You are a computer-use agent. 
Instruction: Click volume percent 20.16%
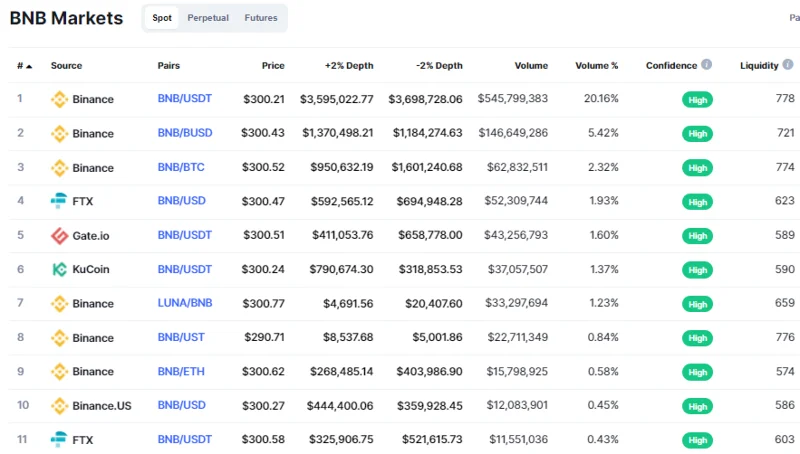(601, 98)
